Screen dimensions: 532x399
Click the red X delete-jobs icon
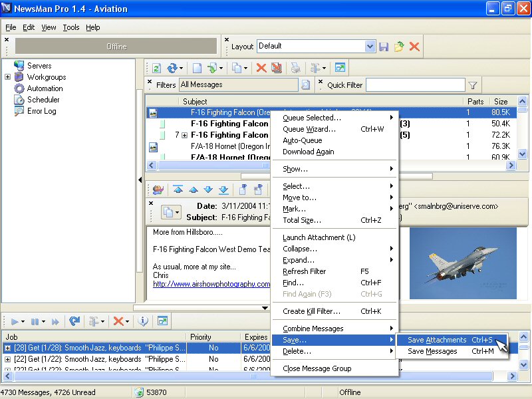(x=118, y=321)
